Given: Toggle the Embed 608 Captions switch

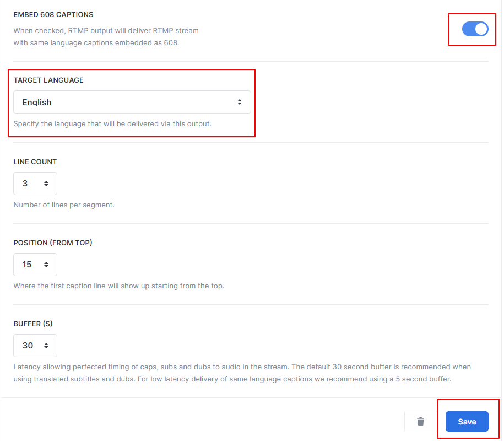Looking at the screenshot, I should 475,29.
